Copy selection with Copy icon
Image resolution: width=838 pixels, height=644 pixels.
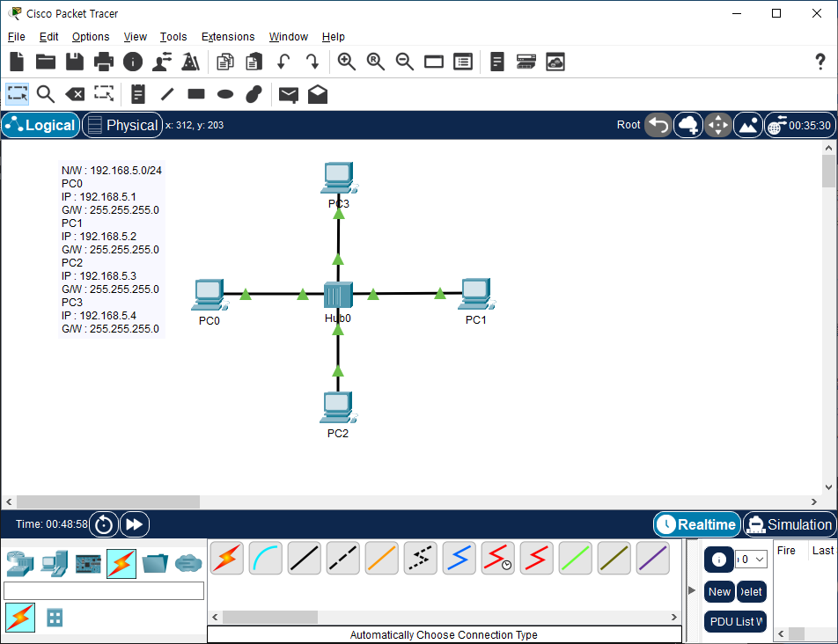[225, 62]
